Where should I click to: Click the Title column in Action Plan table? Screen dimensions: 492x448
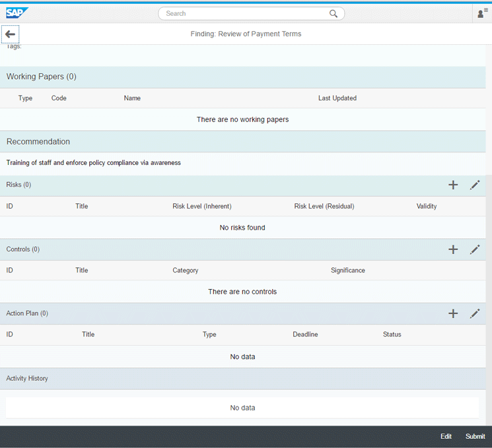[88, 335]
